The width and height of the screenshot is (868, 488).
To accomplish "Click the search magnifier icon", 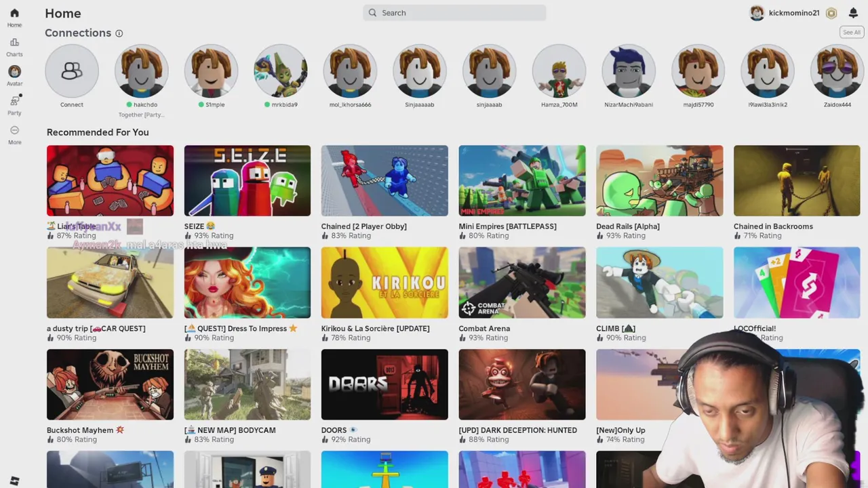I will (x=372, y=13).
